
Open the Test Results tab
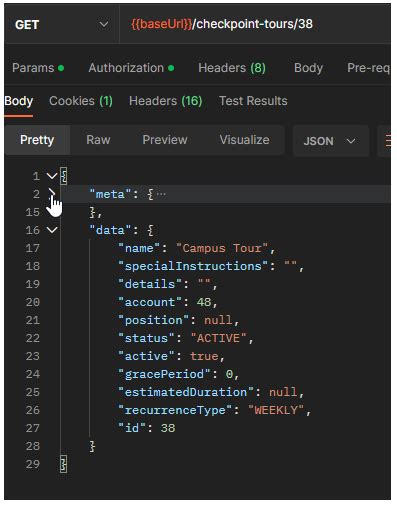point(253,101)
